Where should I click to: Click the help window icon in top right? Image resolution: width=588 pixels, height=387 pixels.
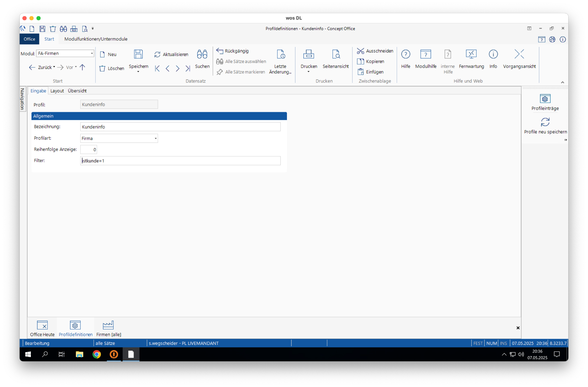[542, 39]
